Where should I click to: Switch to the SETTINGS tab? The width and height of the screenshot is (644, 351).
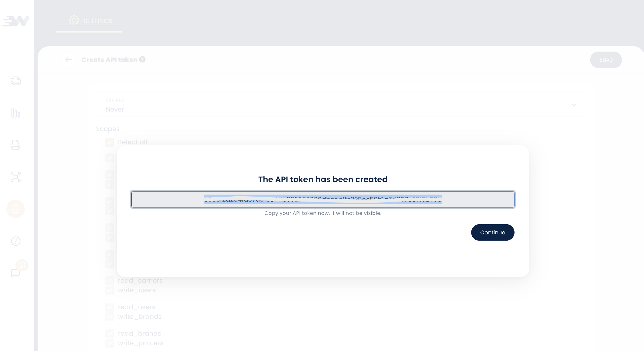pyautogui.click(x=97, y=21)
